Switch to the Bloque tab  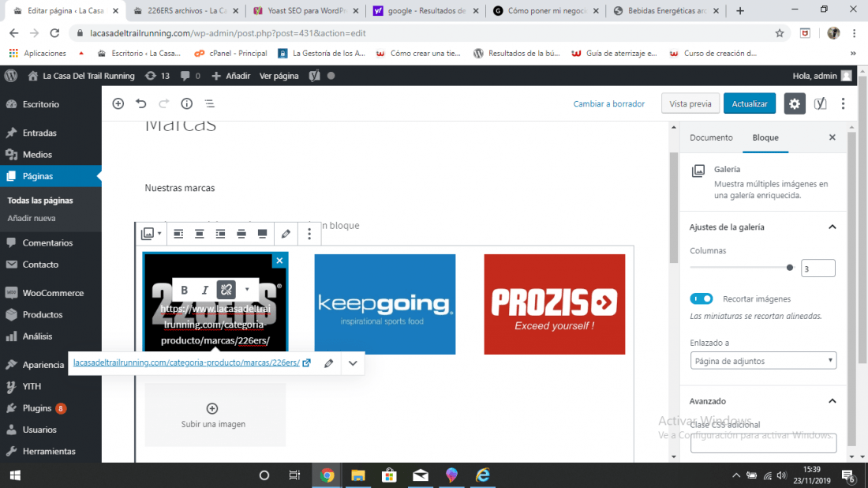[765, 137]
